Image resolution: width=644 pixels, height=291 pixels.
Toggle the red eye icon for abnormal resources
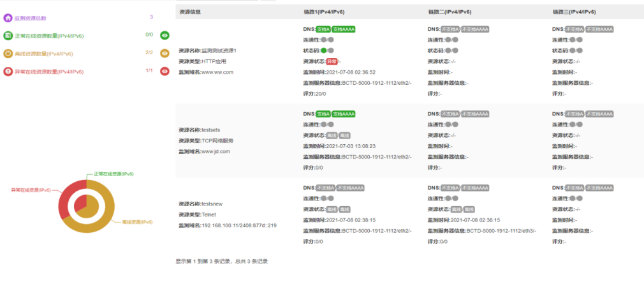pos(165,71)
